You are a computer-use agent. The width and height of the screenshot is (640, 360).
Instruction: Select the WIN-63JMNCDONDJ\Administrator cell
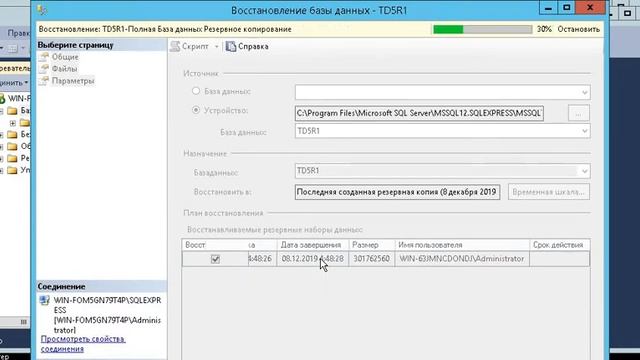pyautogui.click(x=462, y=259)
